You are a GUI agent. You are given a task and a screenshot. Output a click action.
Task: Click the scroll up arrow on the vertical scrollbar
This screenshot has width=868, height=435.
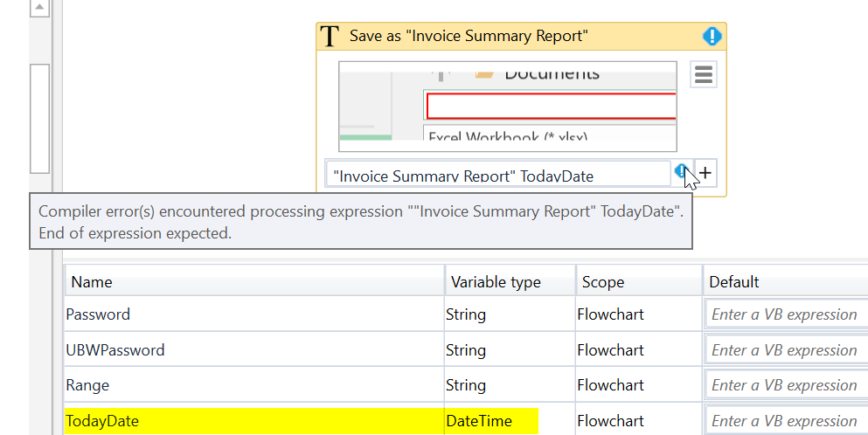tap(39, 9)
